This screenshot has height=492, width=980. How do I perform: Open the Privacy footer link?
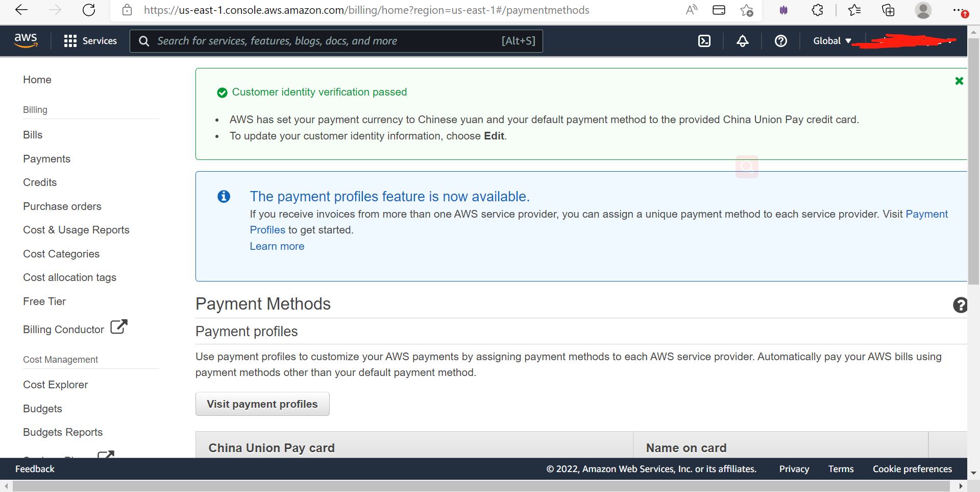[x=794, y=469]
